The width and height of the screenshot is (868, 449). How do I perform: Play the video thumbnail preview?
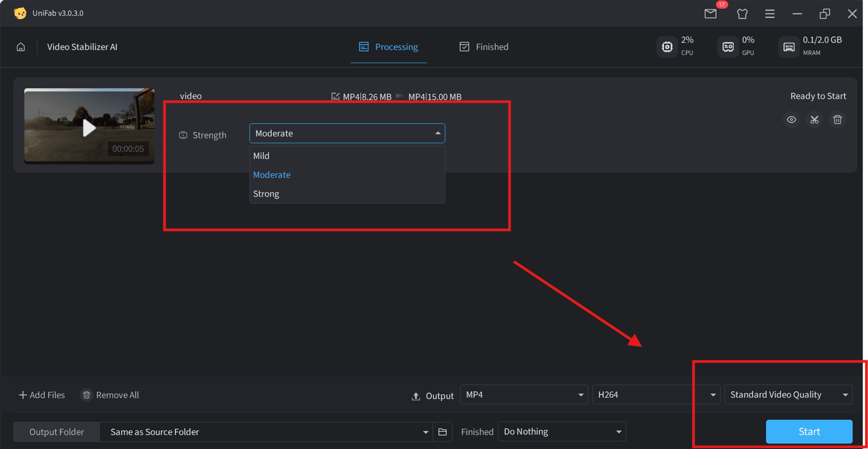click(x=89, y=128)
